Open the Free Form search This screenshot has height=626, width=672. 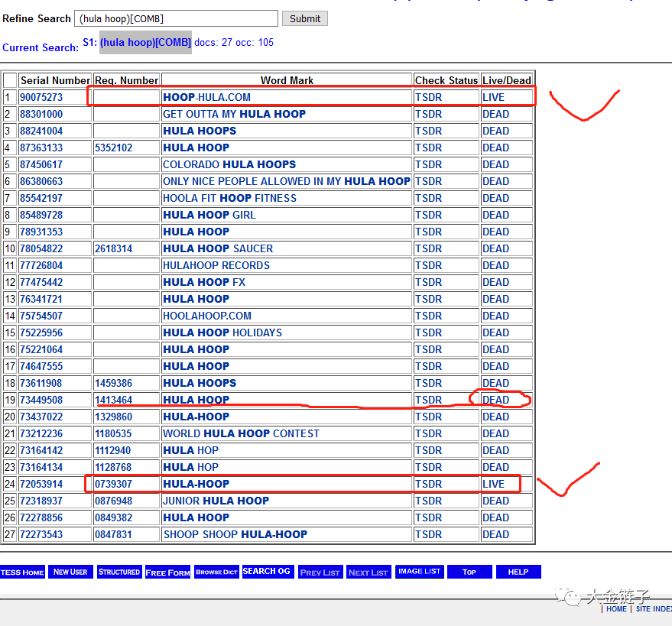coord(167,572)
